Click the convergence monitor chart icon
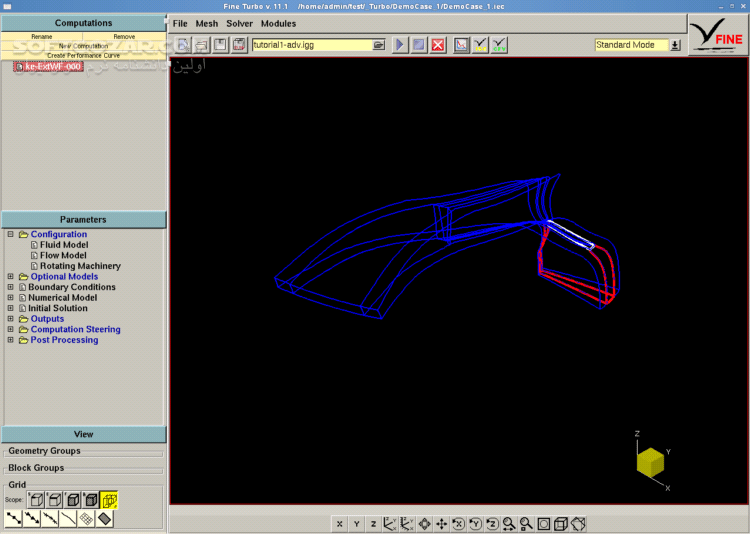The width and height of the screenshot is (750, 535). click(x=461, y=45)
